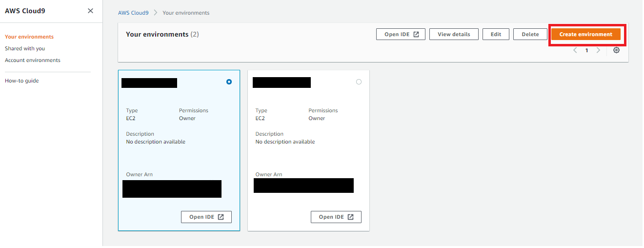The height and width of the screenshot is (248, 644).
Task: Select the first environment card's radio button
Action: click(x=229, y=82)
